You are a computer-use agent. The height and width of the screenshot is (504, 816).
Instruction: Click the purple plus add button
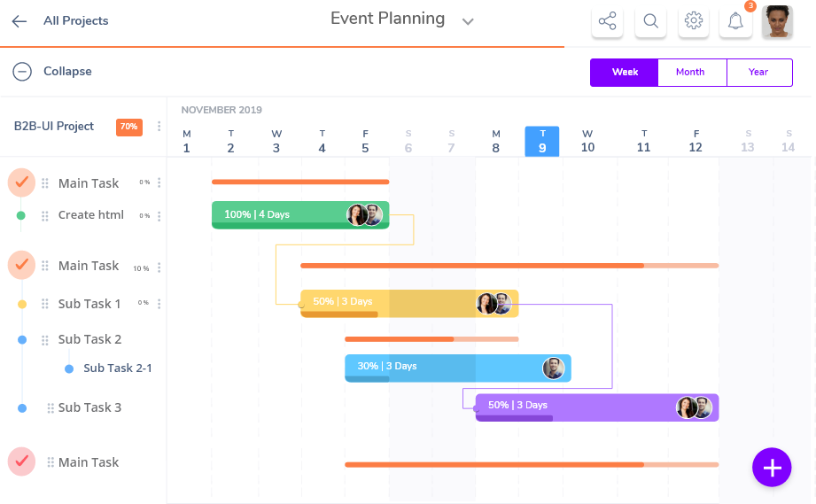tap(772, 467)
